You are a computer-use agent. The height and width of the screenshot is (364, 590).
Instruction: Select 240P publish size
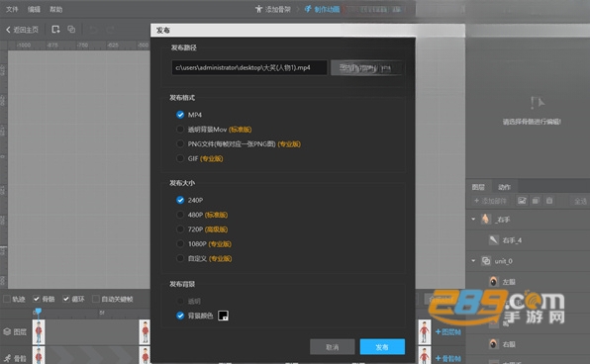tap(180, 200)
